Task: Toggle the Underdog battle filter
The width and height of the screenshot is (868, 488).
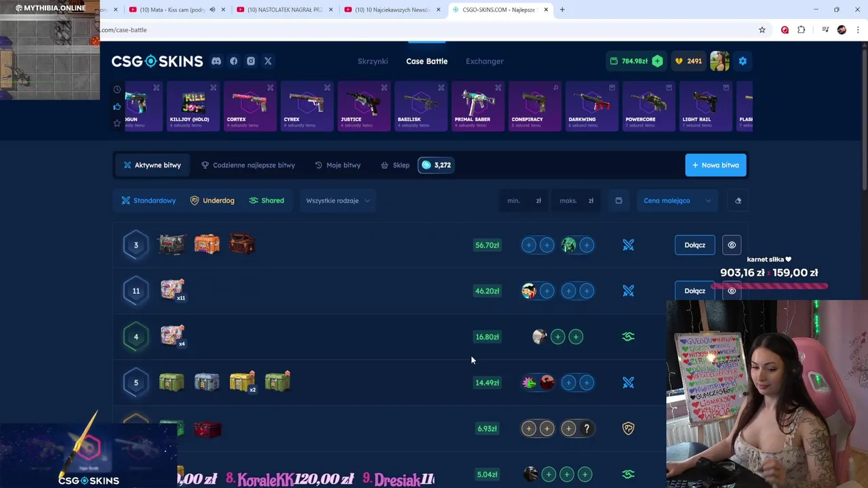Action: click(212, 201)
